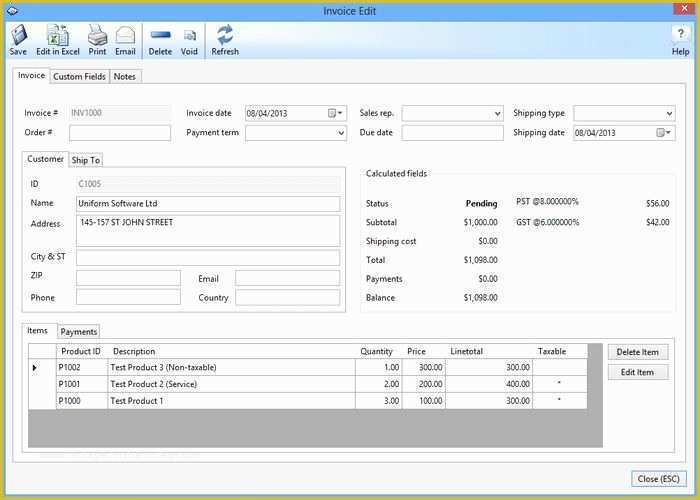Select the Invoice tab
Image resolution: width=700 pixels, height=500 pixels.
point(31,75)
